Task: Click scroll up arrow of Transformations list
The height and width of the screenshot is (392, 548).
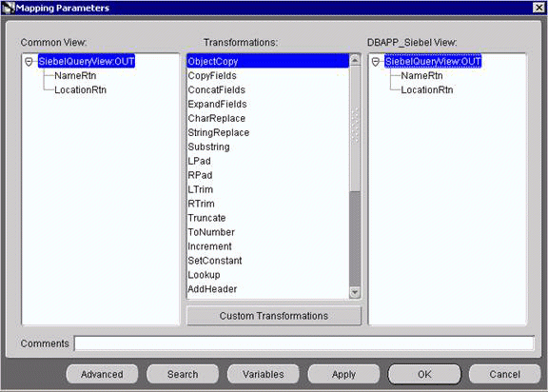Action: (355, 61)
